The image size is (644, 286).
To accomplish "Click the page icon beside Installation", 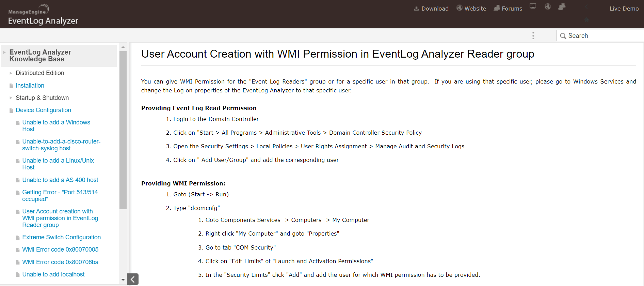I will 11,86.
